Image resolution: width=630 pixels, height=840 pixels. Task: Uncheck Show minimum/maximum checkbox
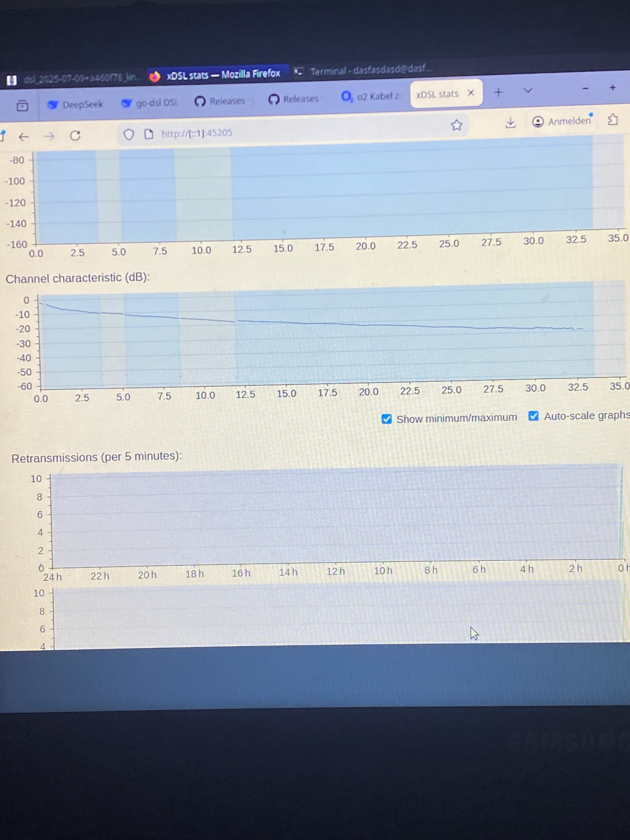tap(386, 419)
